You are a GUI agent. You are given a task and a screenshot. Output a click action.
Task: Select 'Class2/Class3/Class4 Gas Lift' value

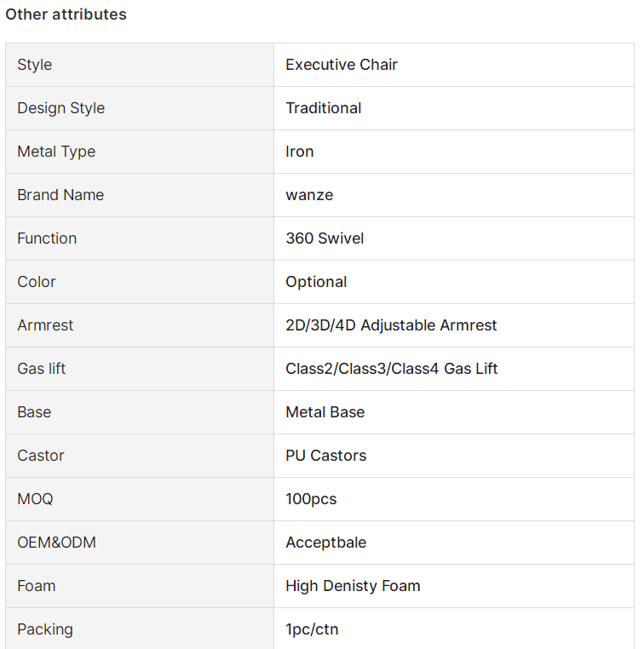(x=392, y=369)
